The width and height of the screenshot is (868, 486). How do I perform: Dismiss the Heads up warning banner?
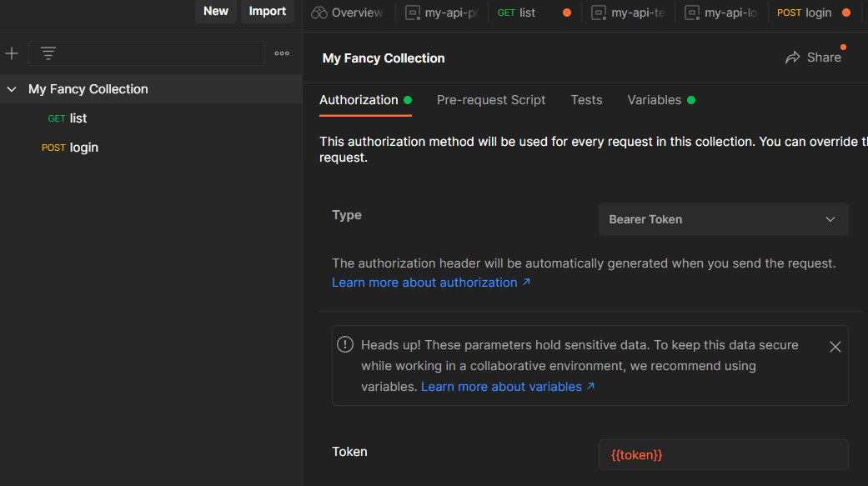pos(835,347)
